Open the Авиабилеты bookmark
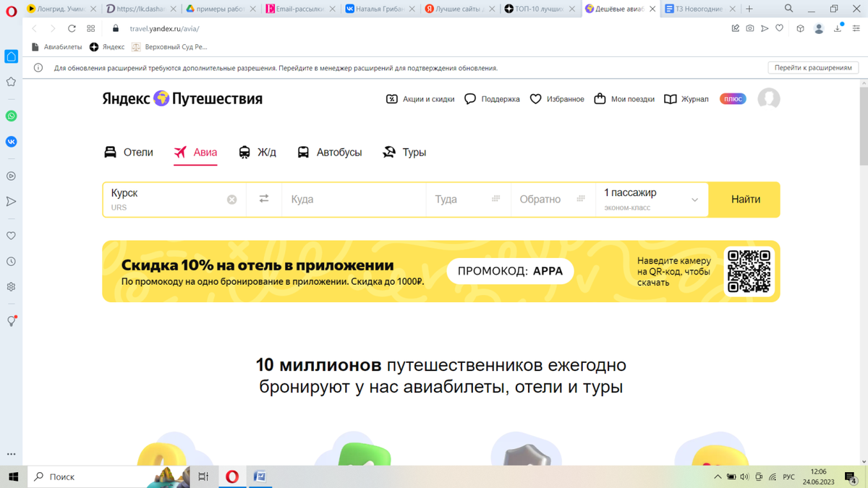Image resolution: width=868 pixels, height=488 pixels. (57, 47)
